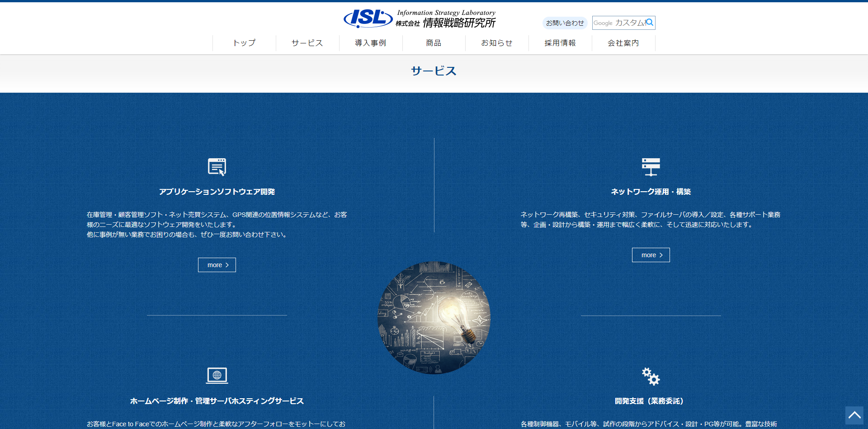
Task: Click the network operation server icon
Action: [651, 167]
